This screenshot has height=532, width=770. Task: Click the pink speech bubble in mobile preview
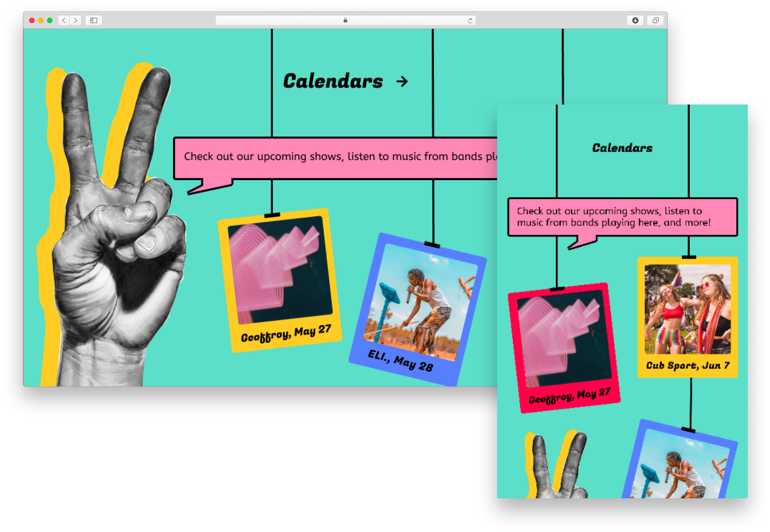tap(622, 217)
